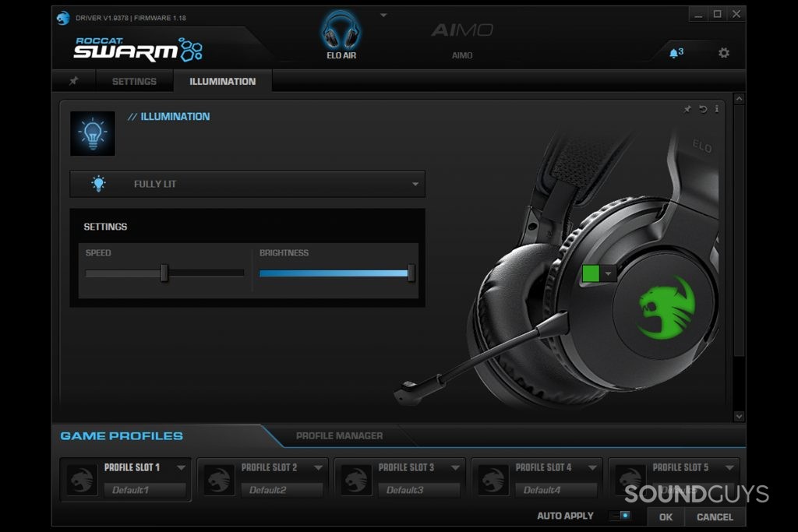This screenshot has height=532, width=798.
Task: Expand the Profile Slot 2 dropdown arrow
Action: pos(318,467)
